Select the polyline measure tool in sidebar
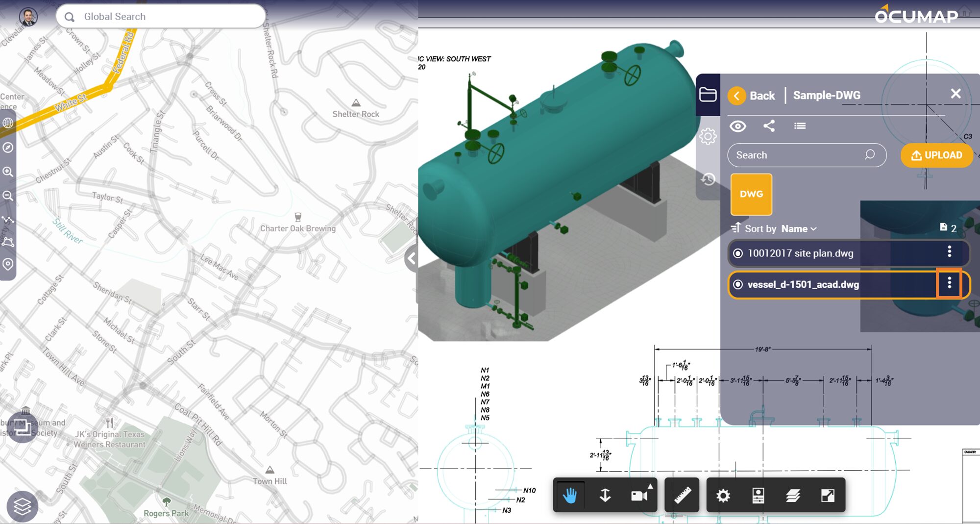The width and height of the screenshot is (980, 524). click(8, 220)
